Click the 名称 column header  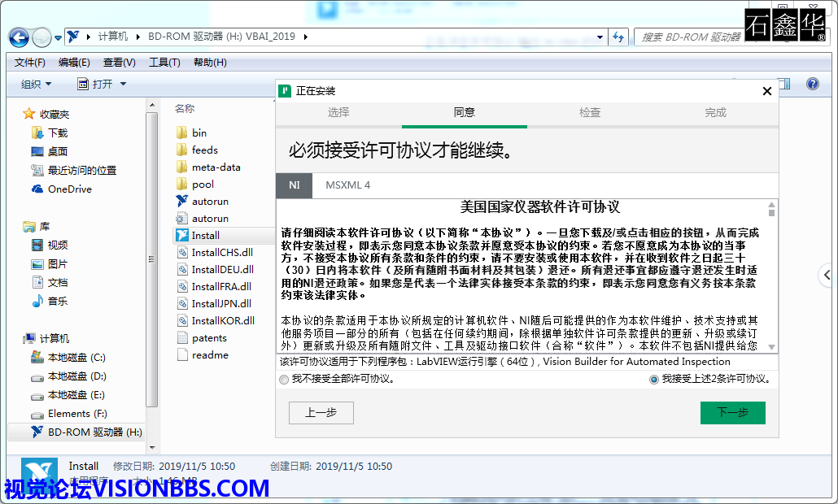tap(185, 108)
